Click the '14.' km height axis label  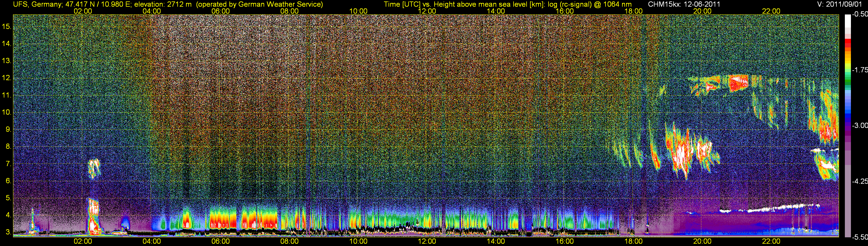6,43
